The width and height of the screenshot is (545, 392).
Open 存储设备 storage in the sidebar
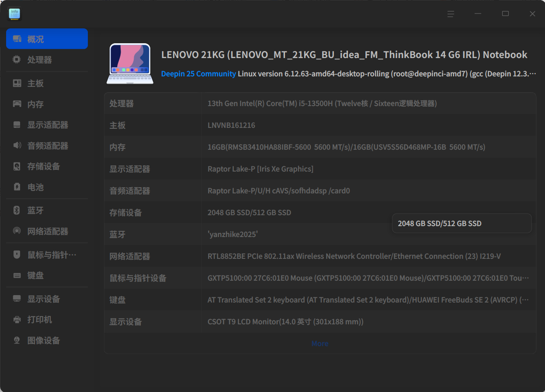(x=47, y=166)
